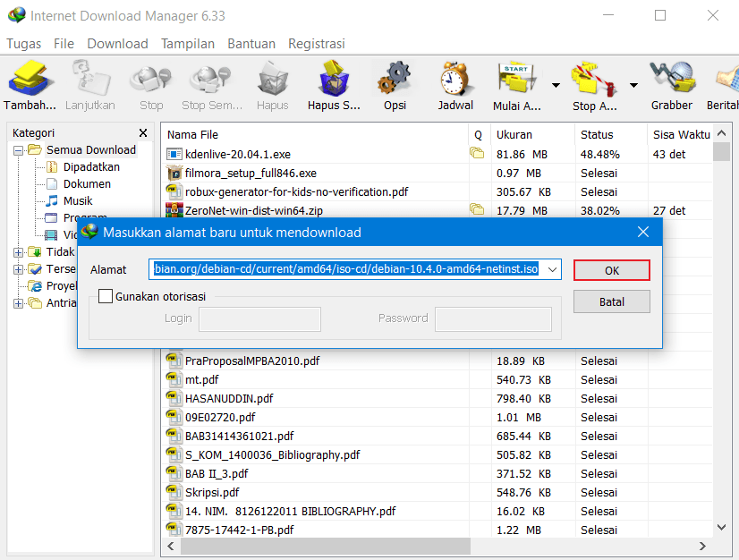739x560 pixels.
Task: Open the Mulai Antrian dropdown arrow
Action: pos(556,85)
